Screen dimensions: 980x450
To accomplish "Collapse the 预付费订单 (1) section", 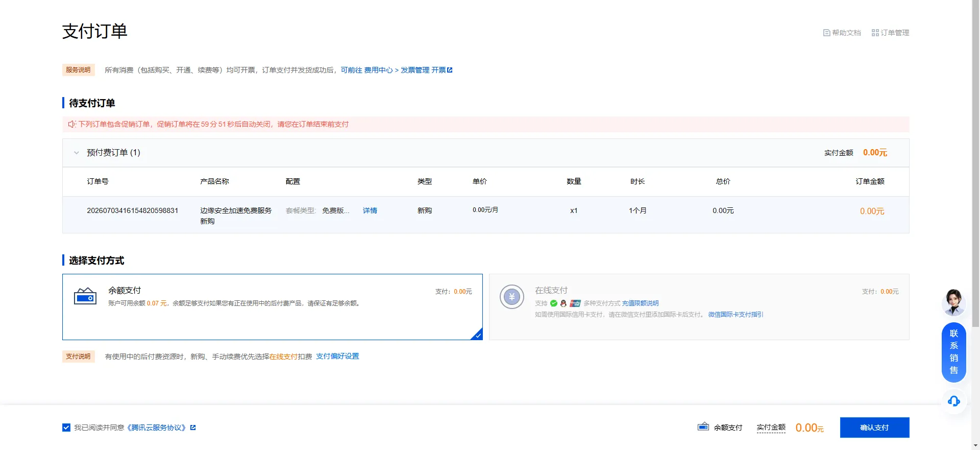I will (77, 153).
